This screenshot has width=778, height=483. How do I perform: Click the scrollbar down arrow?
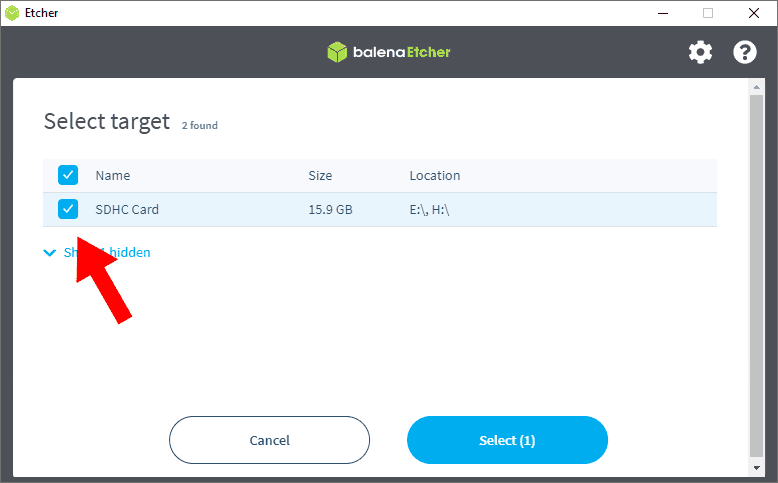(x=756, y=468)
